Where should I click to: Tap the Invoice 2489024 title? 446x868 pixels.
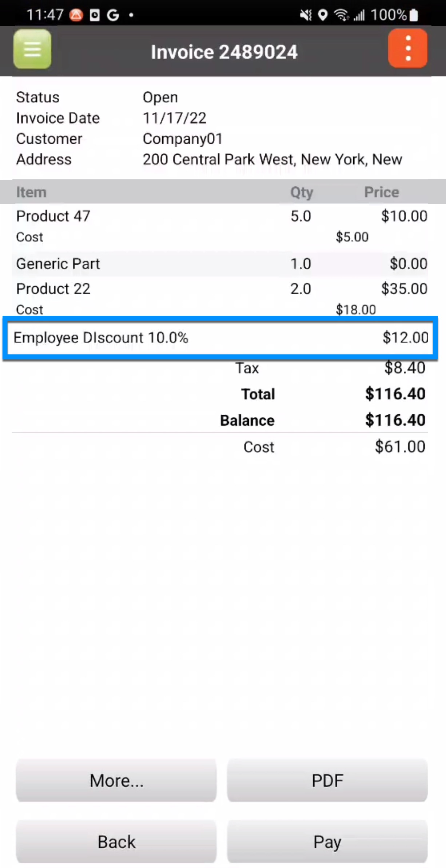coord(224,52)
